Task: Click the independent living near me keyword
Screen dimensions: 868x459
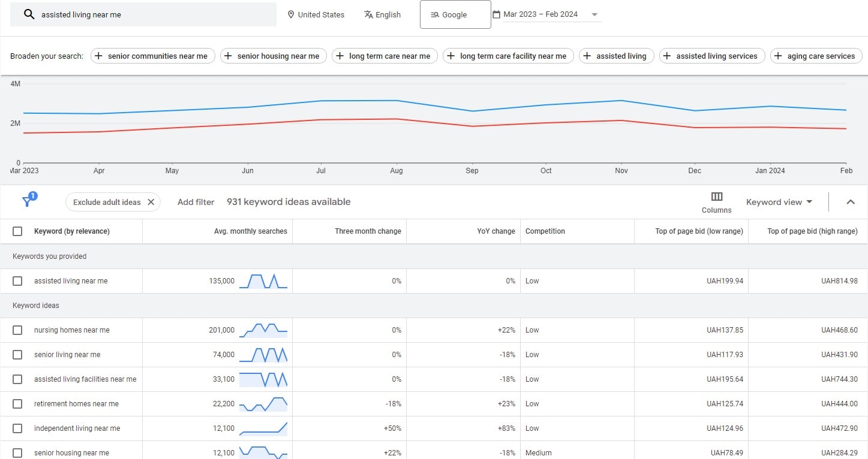Action: 77,428
